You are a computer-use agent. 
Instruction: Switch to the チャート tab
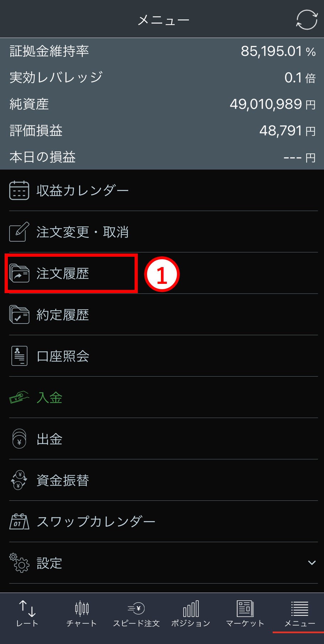82,613
